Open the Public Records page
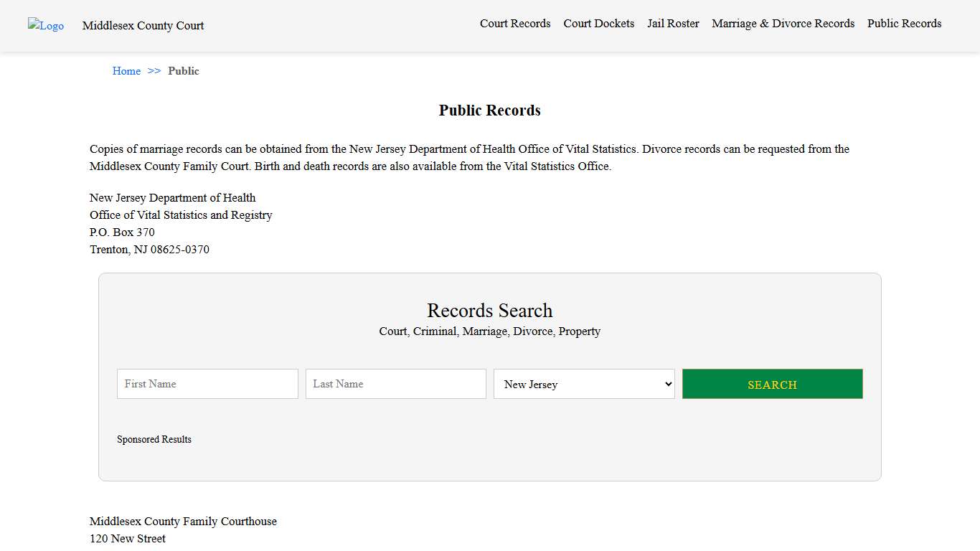 [904, 24]
